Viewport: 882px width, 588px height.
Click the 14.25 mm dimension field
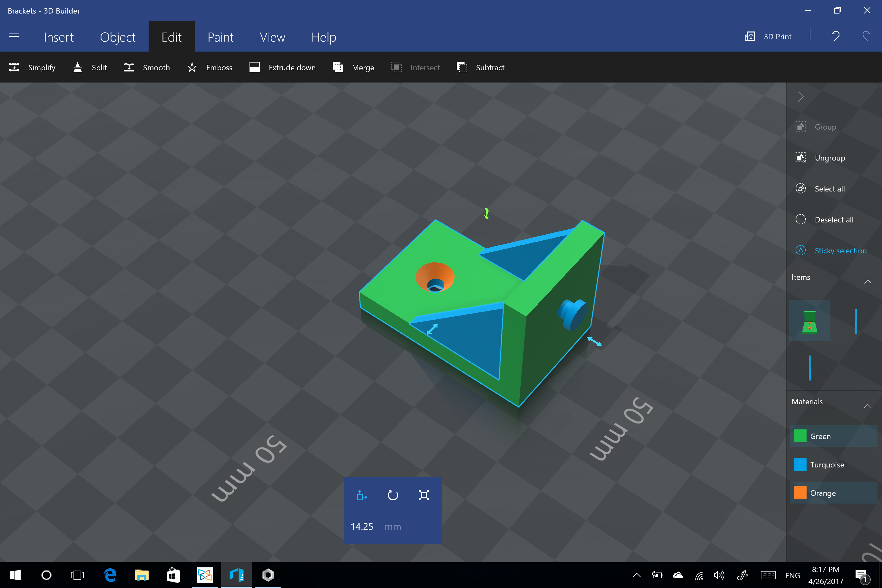[362, 526]
